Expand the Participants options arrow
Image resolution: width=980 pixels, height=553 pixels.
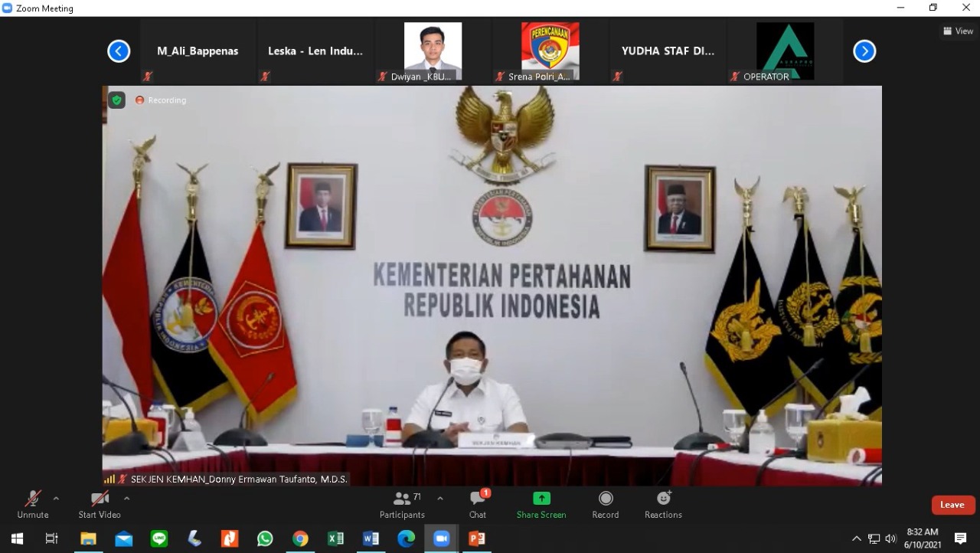(440, 498)
